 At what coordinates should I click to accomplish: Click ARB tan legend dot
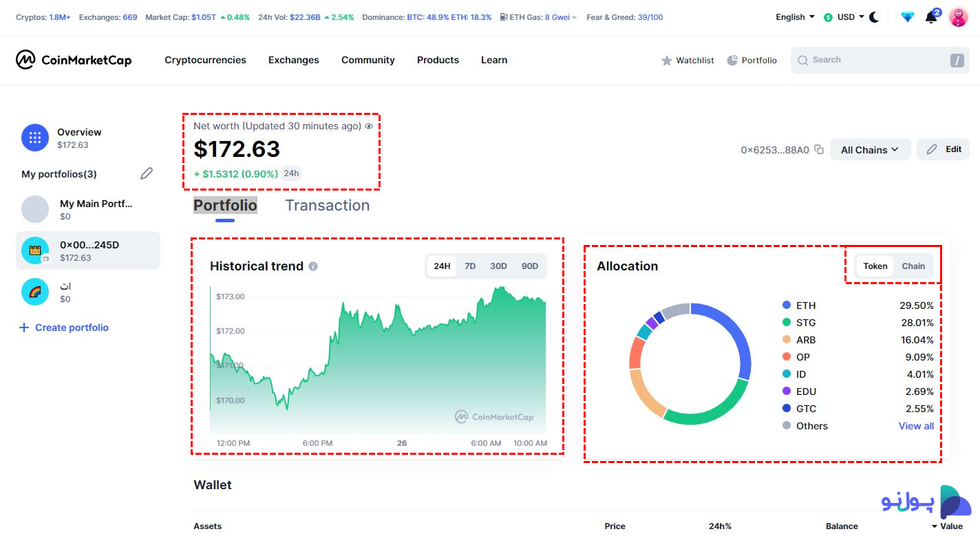(787, 339)
